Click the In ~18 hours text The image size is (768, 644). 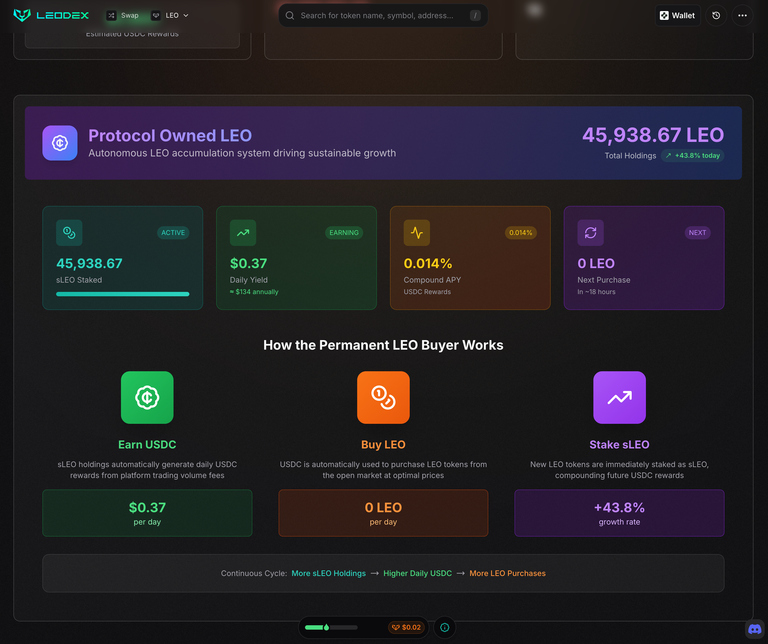click(x=596, y=292)
